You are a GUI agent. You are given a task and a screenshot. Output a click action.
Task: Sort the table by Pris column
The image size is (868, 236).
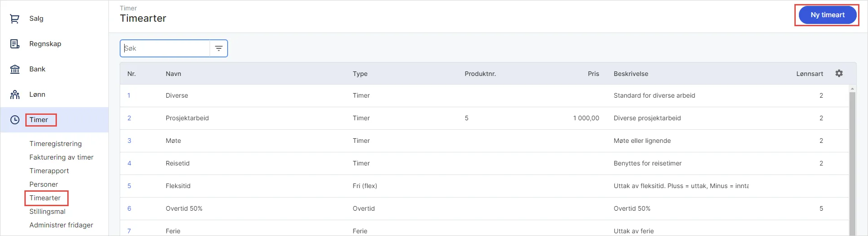[x=593, y=74]
